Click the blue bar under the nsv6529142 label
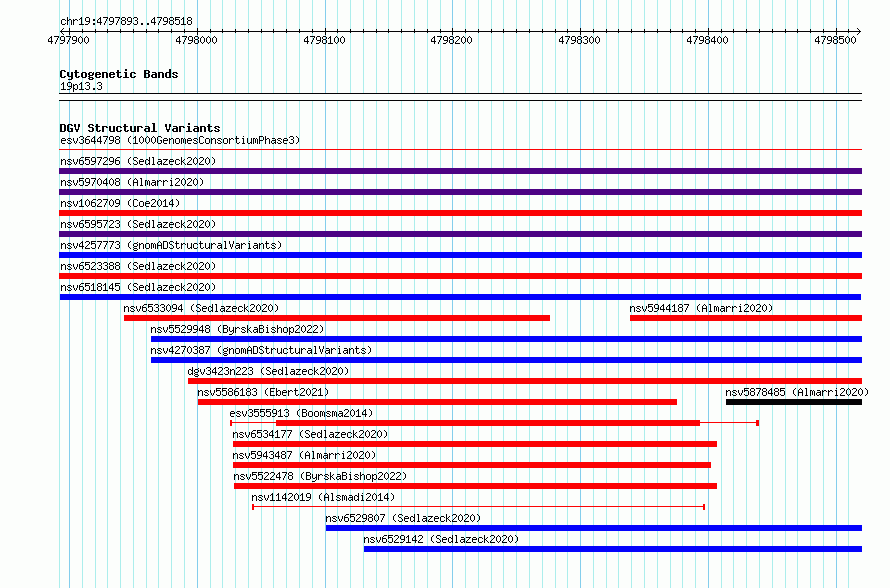 pyautogui.click(x=613, y=549)
